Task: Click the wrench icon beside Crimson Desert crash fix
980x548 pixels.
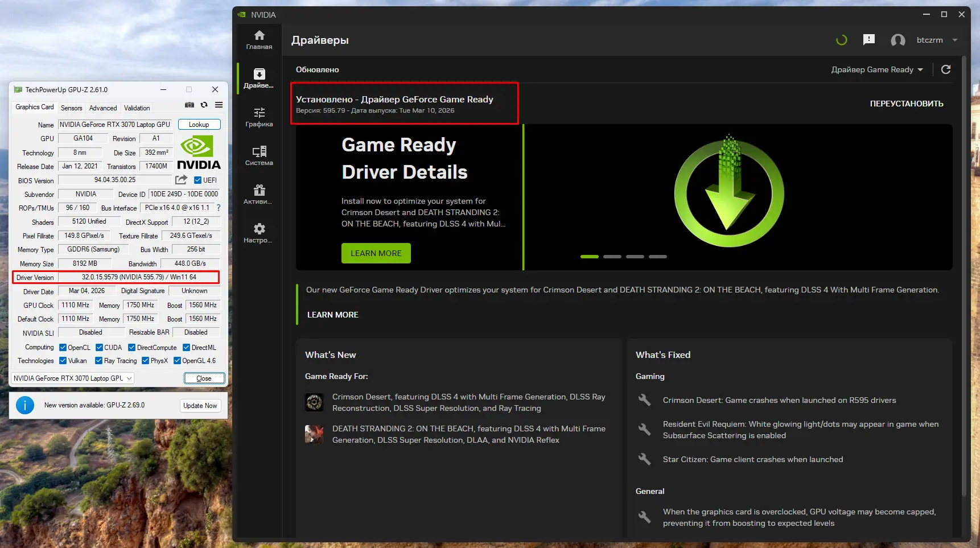Action: click(644, 400)
